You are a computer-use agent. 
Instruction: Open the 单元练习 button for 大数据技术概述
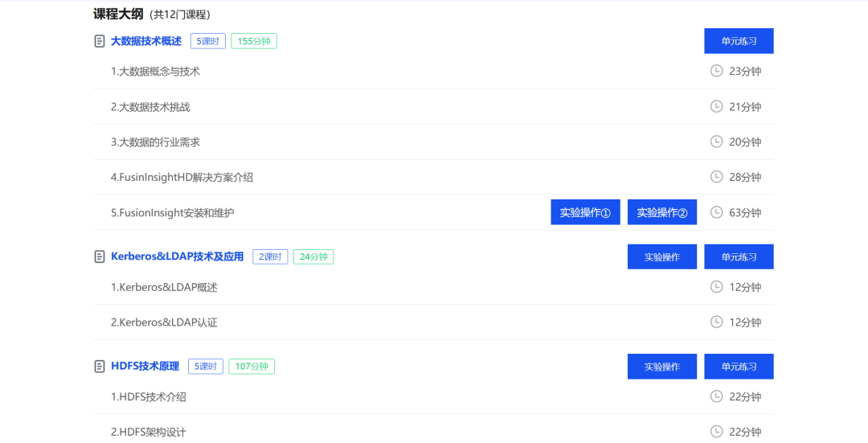click(739, 41)
